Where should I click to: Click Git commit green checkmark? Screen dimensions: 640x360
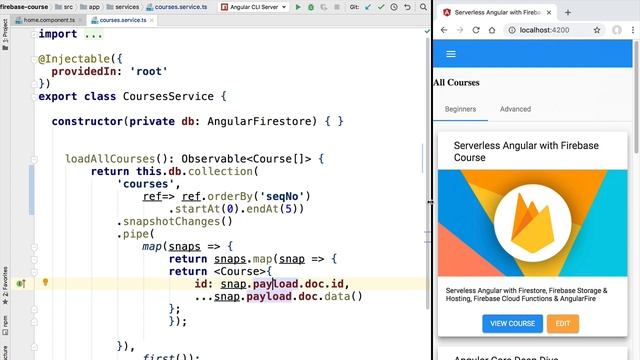pos(381,7)
